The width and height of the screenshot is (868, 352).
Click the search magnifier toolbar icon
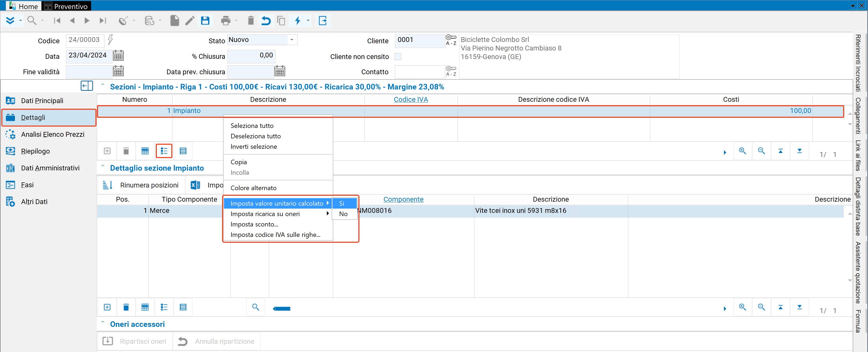(32, 21)
